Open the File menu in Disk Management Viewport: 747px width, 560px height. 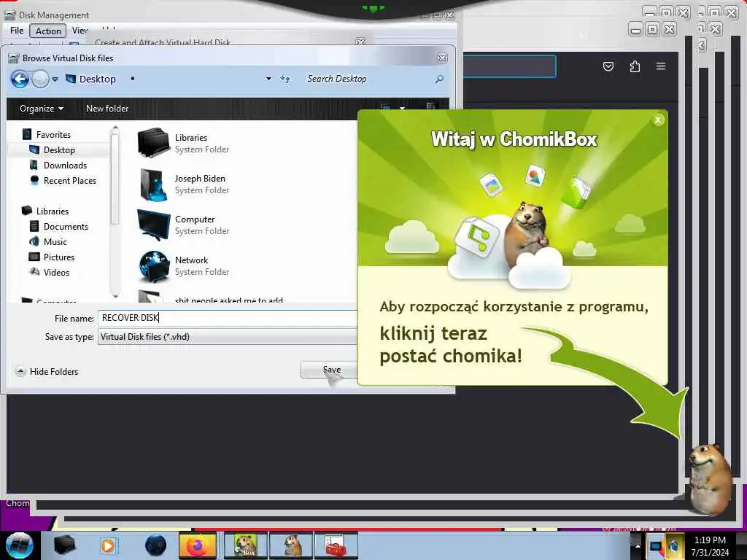[x=17, y=31]
